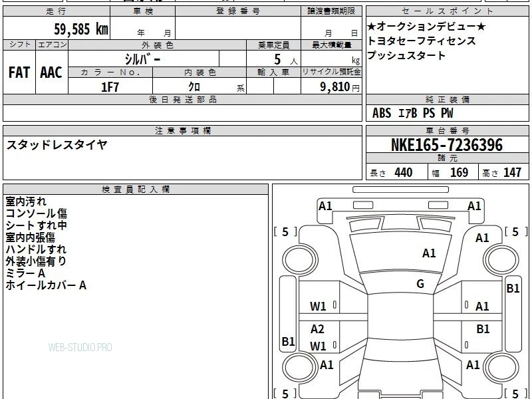Screen dimensions: 532x399
Task: Select the シフト header
Action: click(x=19, y=45)
